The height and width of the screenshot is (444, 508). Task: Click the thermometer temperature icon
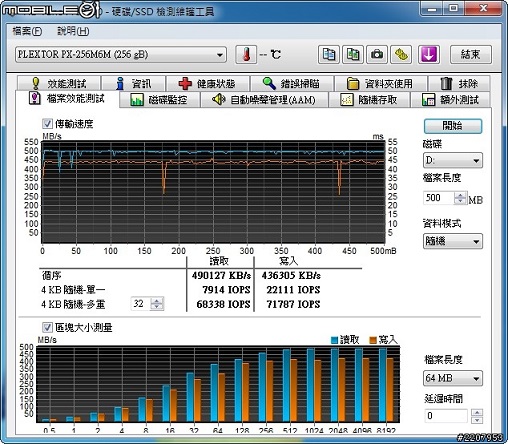click(246, 54)
